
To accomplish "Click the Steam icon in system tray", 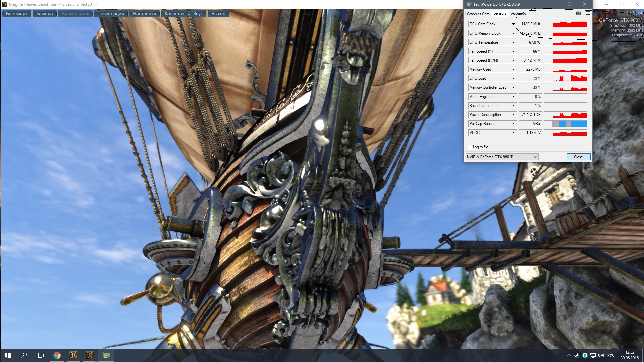I will coord(577,355).
